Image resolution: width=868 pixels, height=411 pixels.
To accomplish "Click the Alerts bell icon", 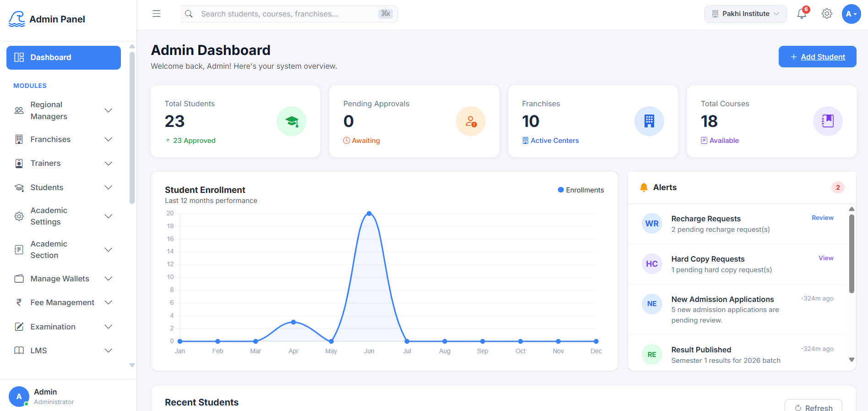I will (x=644, y=187).
